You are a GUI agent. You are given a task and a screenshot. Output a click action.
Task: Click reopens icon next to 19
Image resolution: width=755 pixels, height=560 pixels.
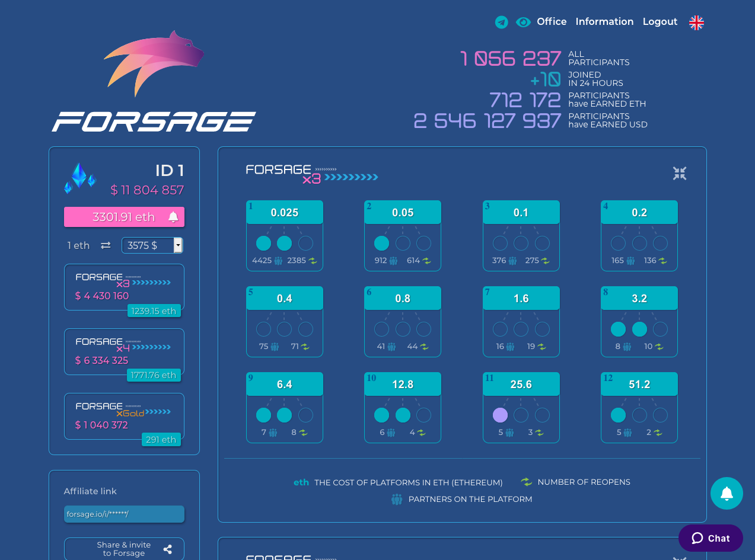click(x=542, y=347)
